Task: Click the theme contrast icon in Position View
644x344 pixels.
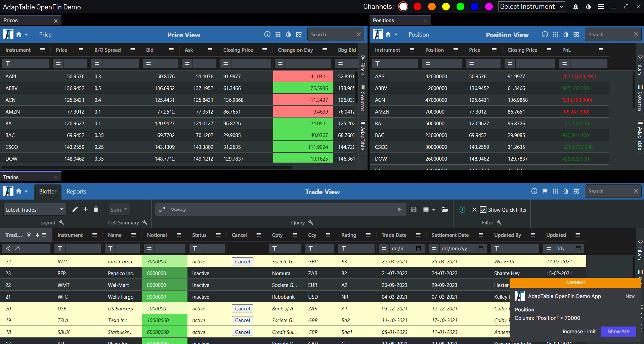Action: coord(566,34)
